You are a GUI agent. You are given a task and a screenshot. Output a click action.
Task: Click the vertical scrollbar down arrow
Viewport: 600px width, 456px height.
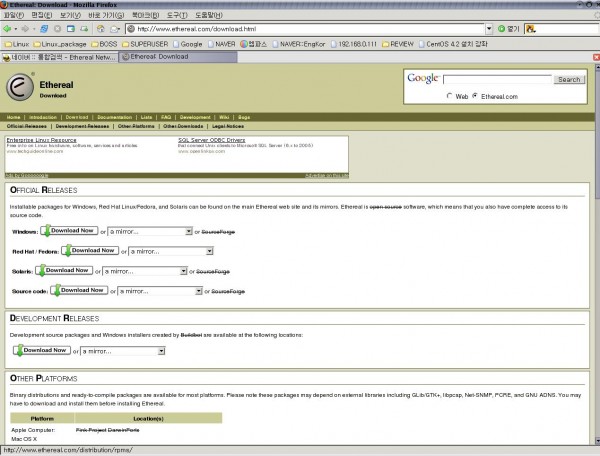coord(597,440)
